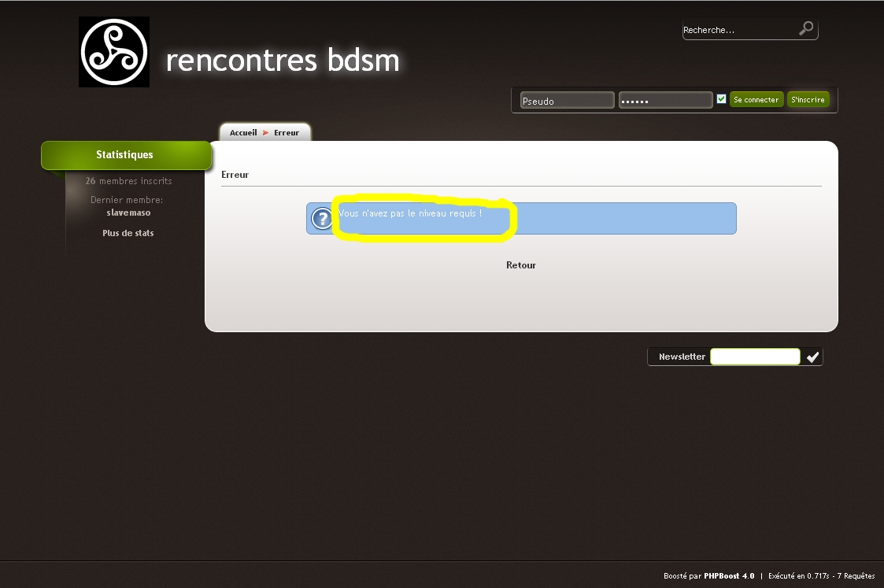Screen dimensions: 884x588
Task: Click the question mark icon in error box
Action: coord(322,218)
